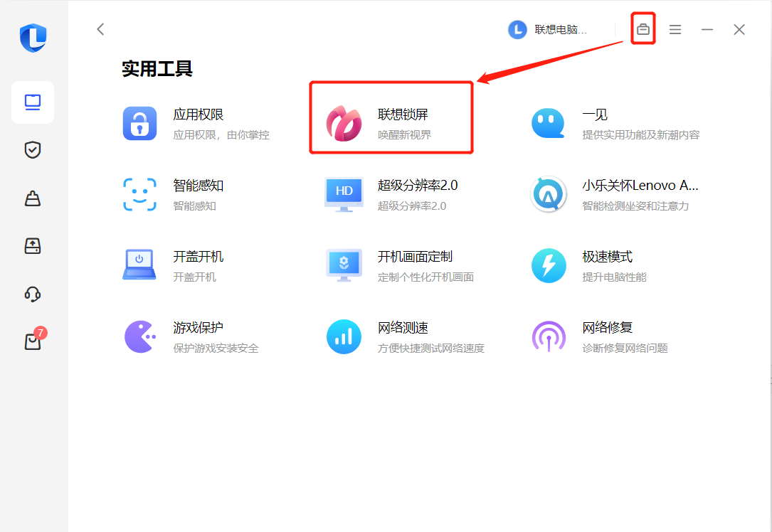This screenshot has height=532, width=772.
Task: Click the description 保护游戏安装安全
Action: point(216,349)
